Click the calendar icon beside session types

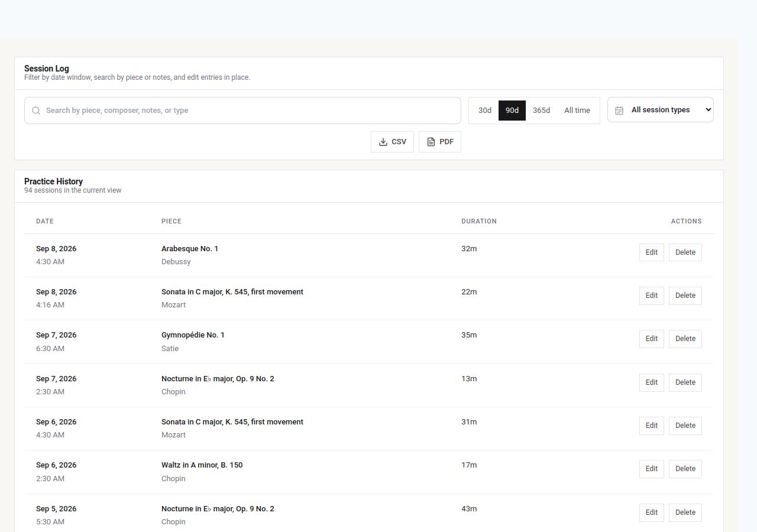click(x=619, y=111)
